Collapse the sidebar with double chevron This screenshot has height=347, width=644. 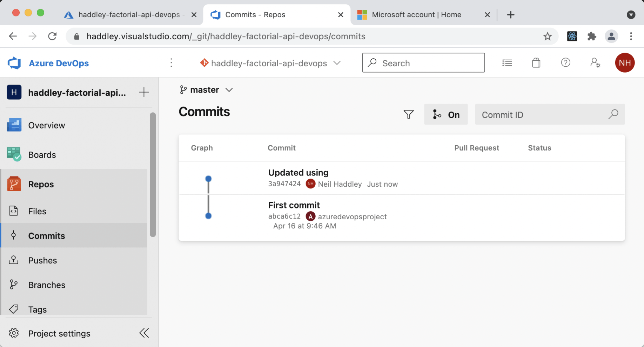pos(144,333)
